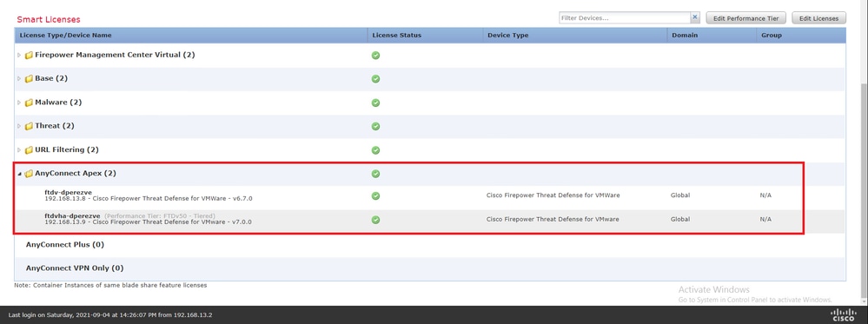Click the Smart Licenses heading
The height and width of the screenshot is (324, 868).
coord(49,19)
